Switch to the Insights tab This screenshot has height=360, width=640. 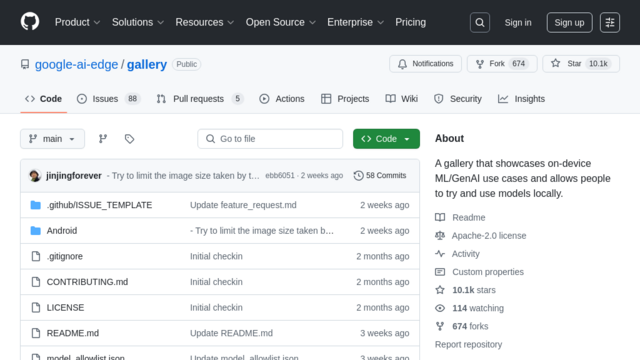521,99
